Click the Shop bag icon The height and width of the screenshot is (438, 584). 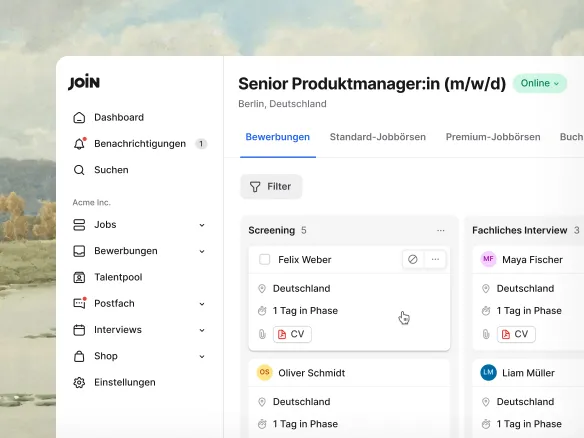click(x=79, y=356)
